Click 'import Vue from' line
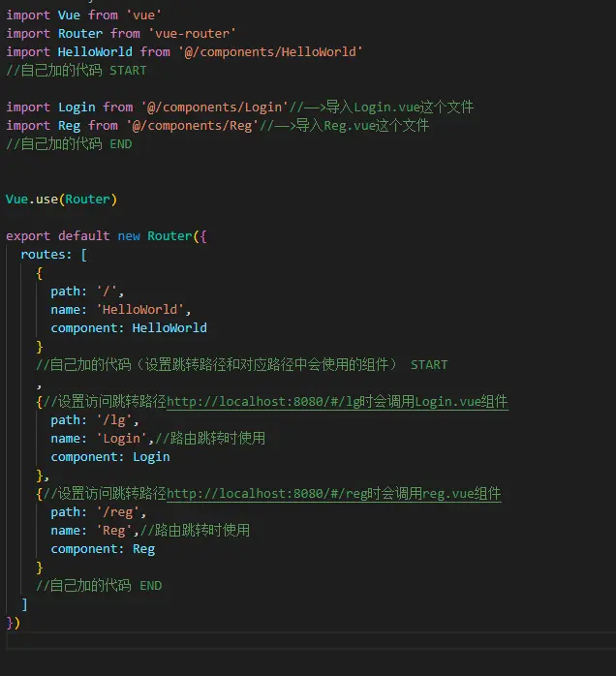616x676 pixels. coord(83,15)
